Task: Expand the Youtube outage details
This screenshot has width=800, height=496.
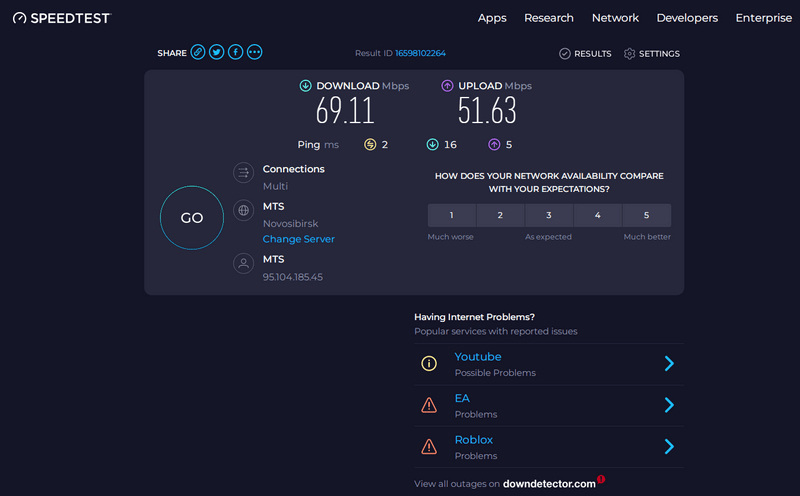Action: [669, 364]
